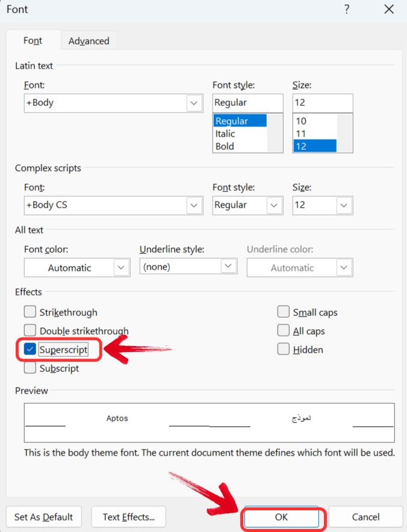Expand the Latin text Font dropdown
Viewport: 407px width, 532px height.
click(x=194, y=103)
